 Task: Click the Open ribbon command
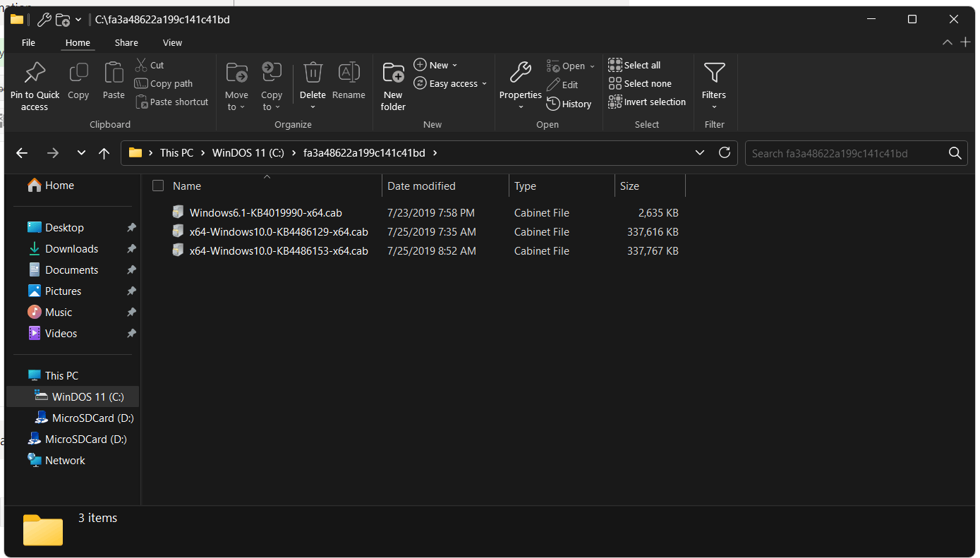coord(571,66)
